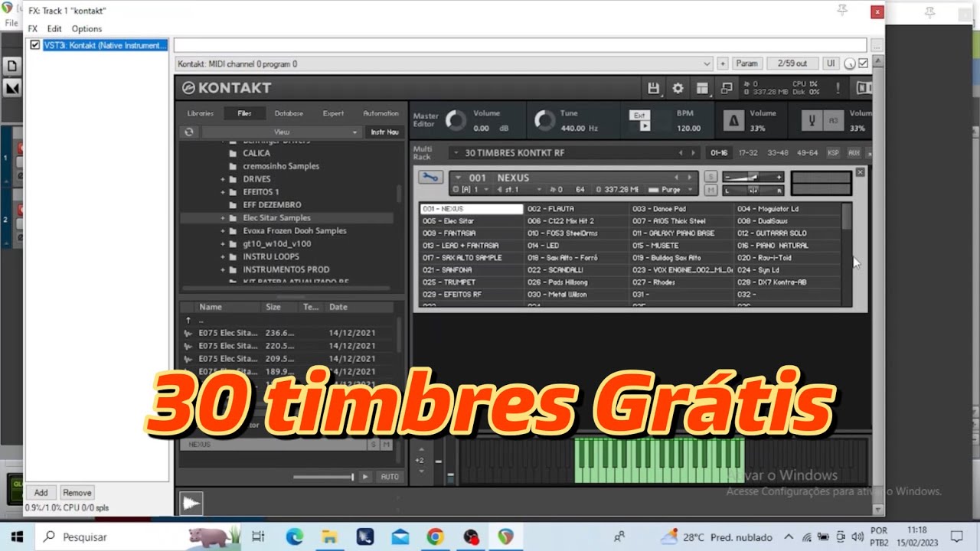Switch to the Database tab
The height and width of the screenshot is (551, 980).
click(289, 113)
